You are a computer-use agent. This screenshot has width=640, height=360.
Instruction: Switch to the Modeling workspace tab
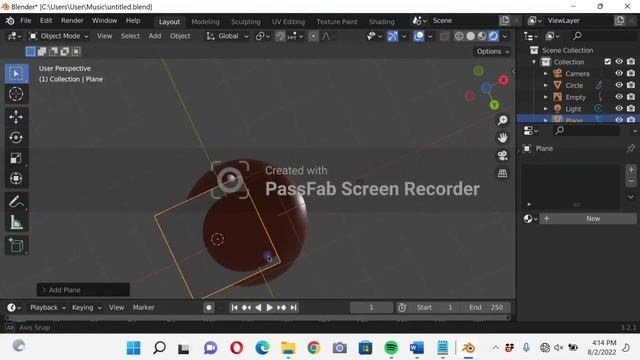click(x=205, y=22)
